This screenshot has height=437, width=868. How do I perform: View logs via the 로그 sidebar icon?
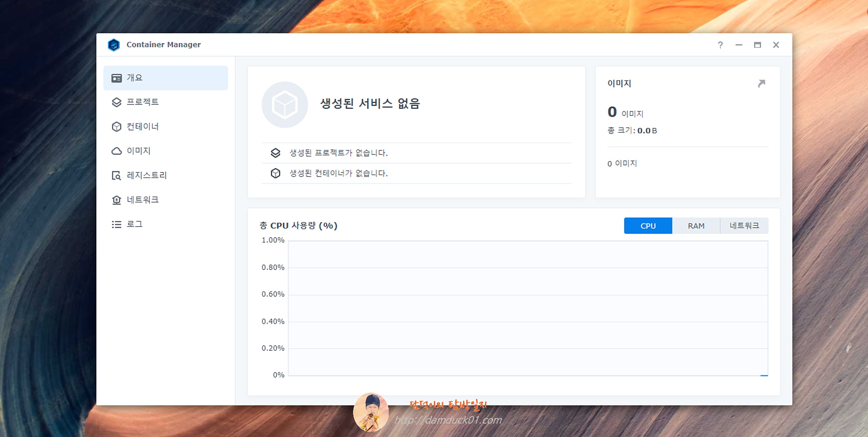point(116,224)
